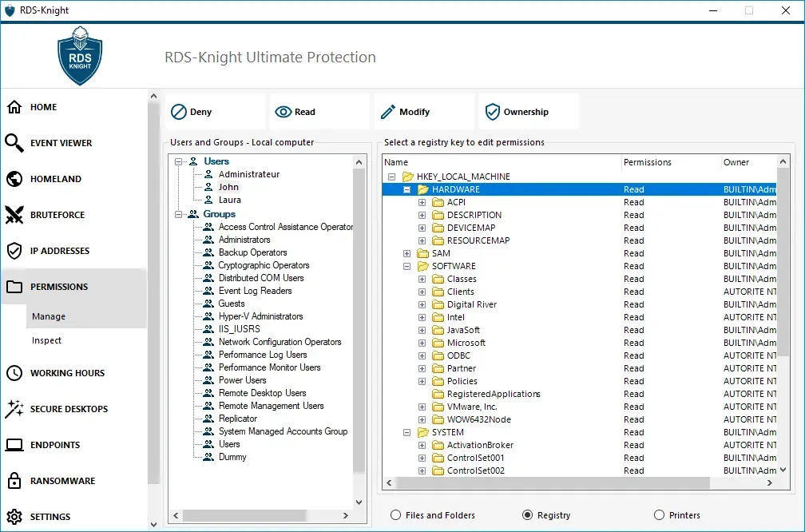Click the Secure Desktops wand icon

14,409
